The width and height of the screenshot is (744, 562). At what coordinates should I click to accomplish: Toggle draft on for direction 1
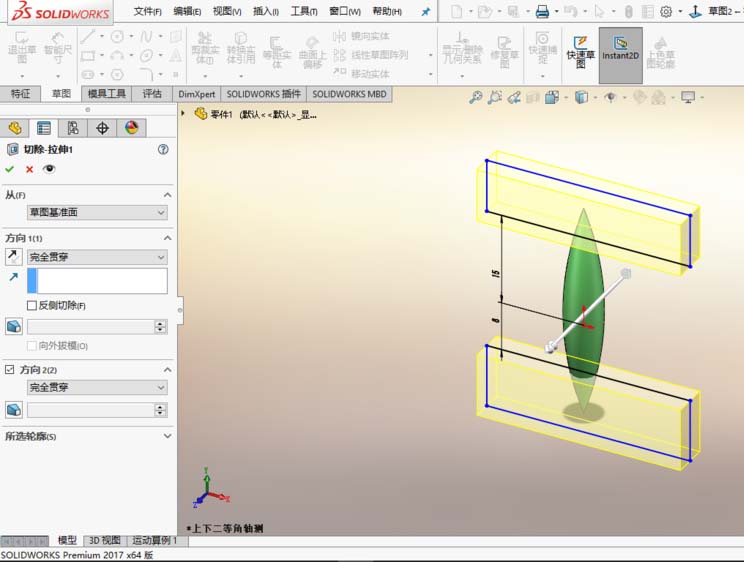tap(14, 327)
